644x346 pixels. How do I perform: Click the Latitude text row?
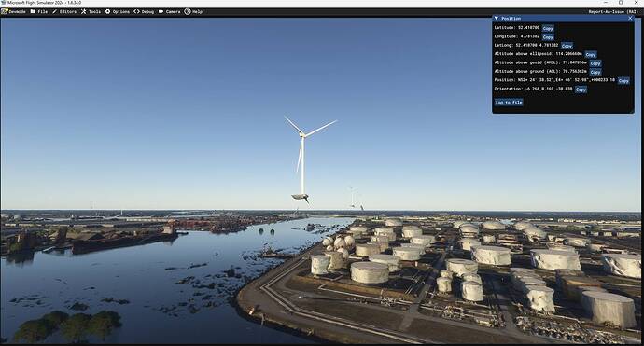(517, 28)
